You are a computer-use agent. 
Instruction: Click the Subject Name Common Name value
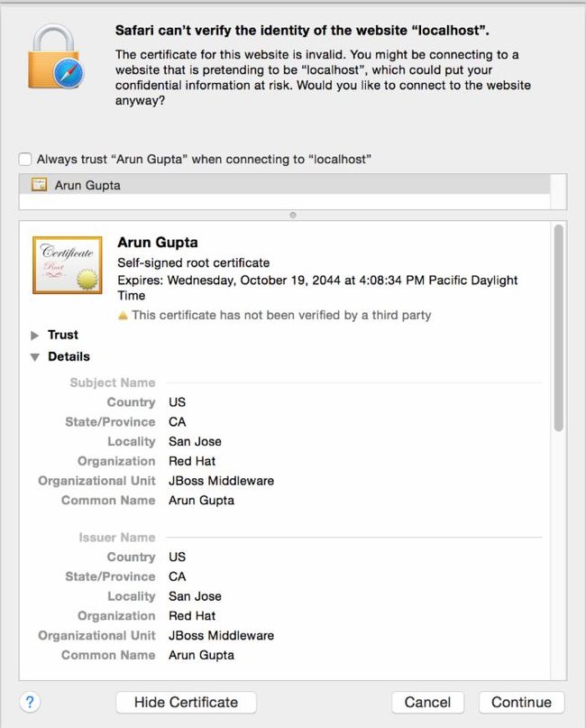[x=201, y=501]
